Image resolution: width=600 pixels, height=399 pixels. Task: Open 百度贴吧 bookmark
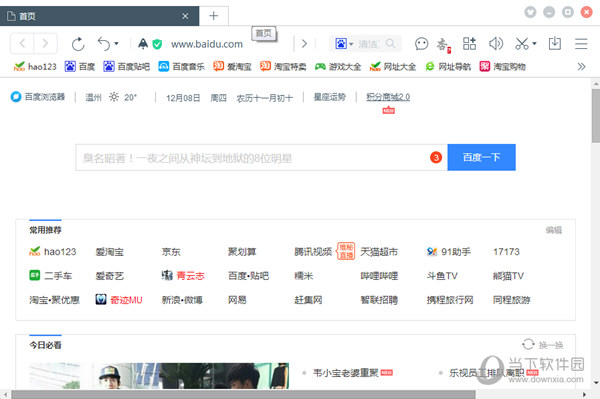[x=126, y=67]
